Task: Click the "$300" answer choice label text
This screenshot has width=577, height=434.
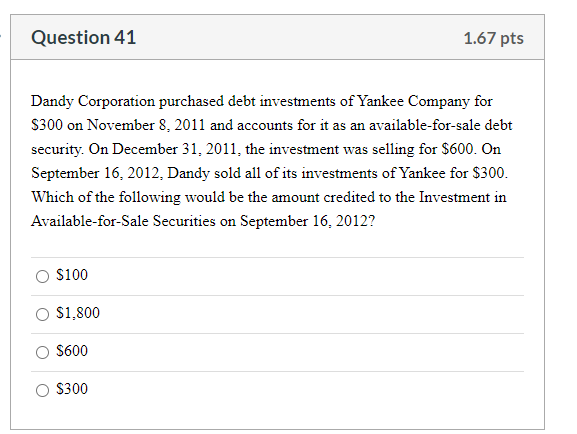Action: 72,389
